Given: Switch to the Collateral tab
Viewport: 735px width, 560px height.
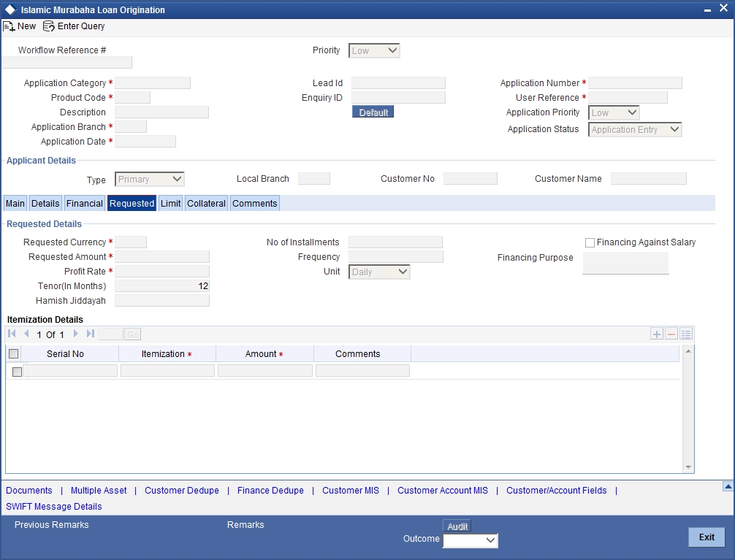Looking at the screenshot, I should click(206, 204).
